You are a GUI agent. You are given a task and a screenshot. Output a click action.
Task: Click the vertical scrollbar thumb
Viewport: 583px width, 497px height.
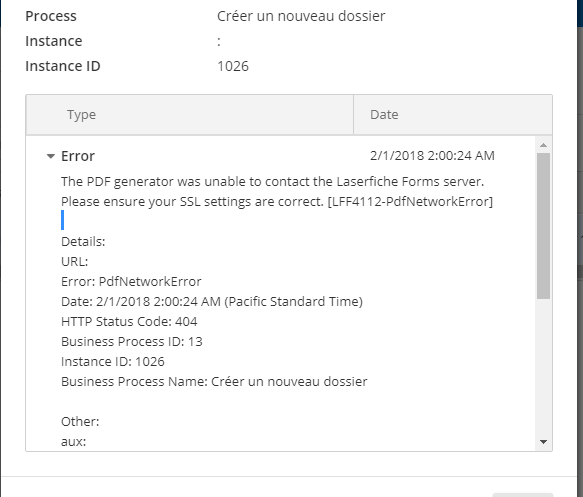544,226
